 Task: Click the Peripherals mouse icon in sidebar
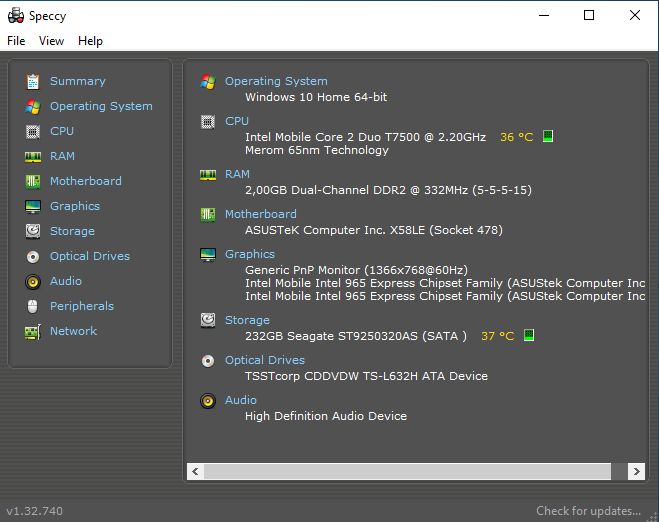pyautogui.click(x=33, y=306)
